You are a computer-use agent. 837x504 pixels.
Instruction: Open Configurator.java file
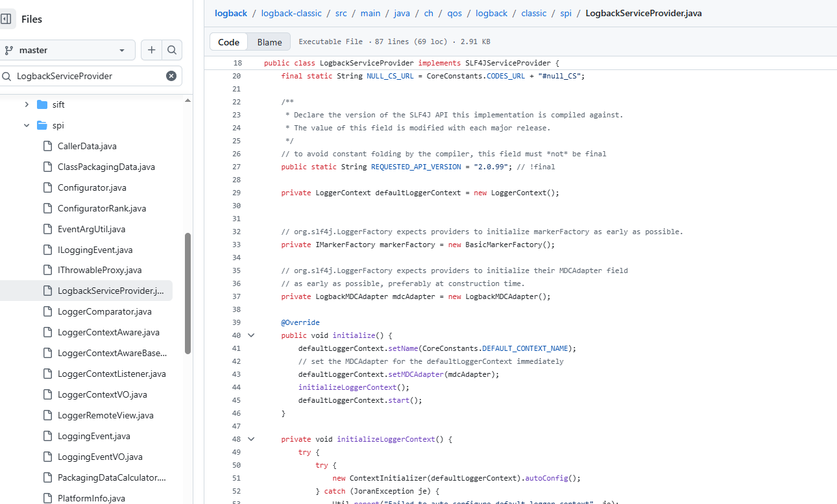click(x=92, y=187)
